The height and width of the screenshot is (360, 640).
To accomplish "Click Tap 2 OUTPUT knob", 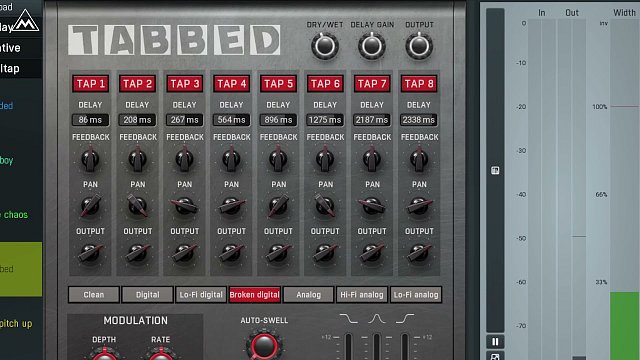I will (x=138, y=253).
